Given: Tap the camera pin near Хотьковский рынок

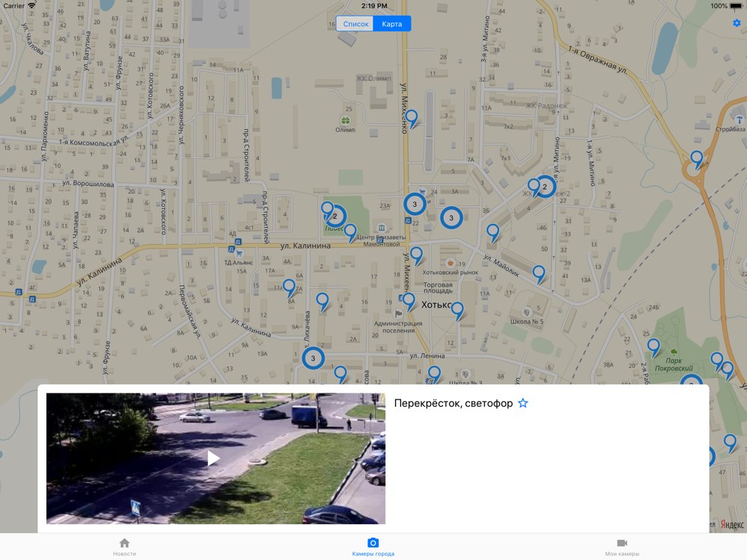Looking at the screenshot, I should (417, 255).
